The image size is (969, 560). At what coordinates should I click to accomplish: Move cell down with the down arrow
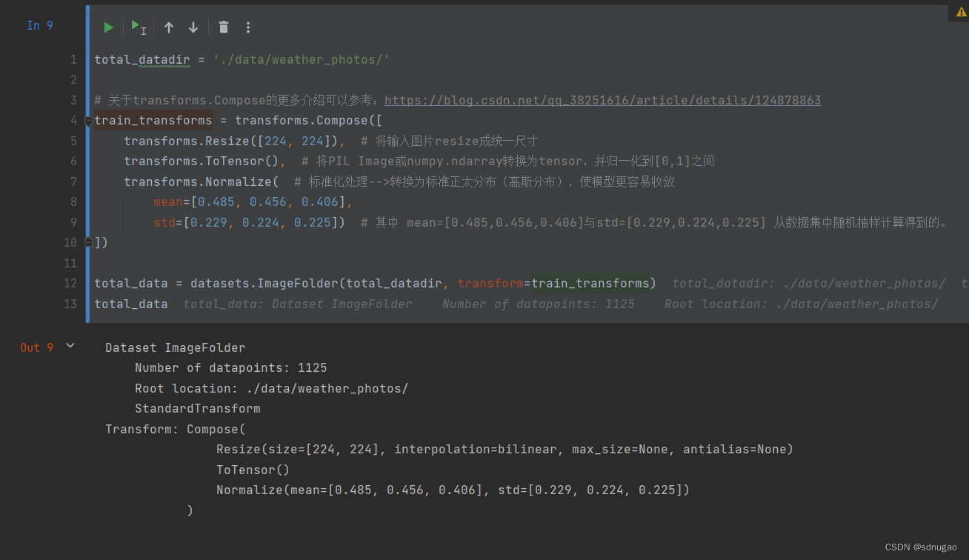193,27
